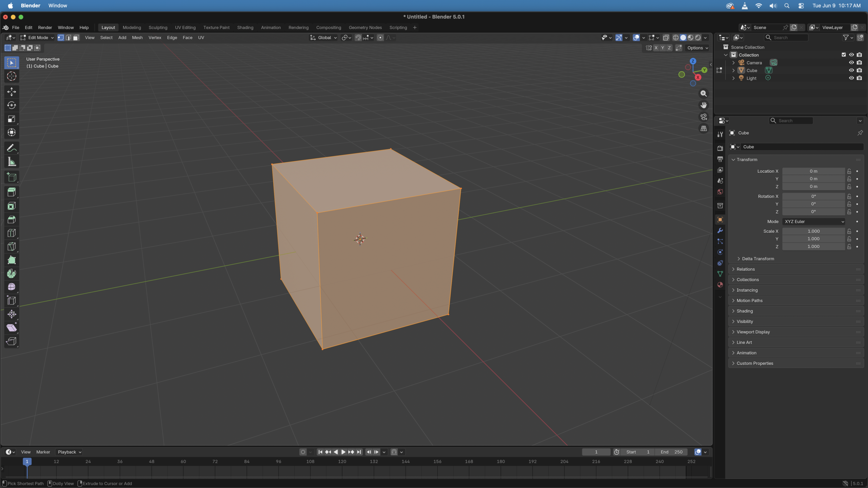868x488 pixels.
Task: Toggle snapping magnet button
Action: pos(358,38)
